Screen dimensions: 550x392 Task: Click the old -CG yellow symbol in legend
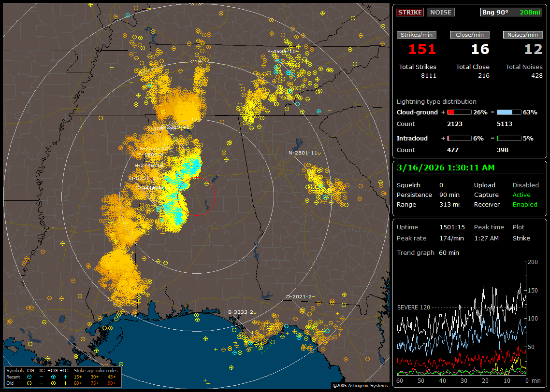[29, 383]
